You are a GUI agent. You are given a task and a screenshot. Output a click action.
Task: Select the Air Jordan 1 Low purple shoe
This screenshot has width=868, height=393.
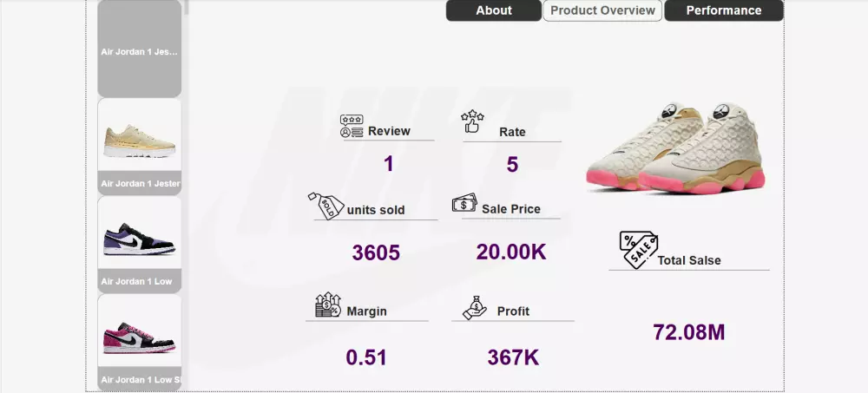pyautogui.click(x=140, y=245)
